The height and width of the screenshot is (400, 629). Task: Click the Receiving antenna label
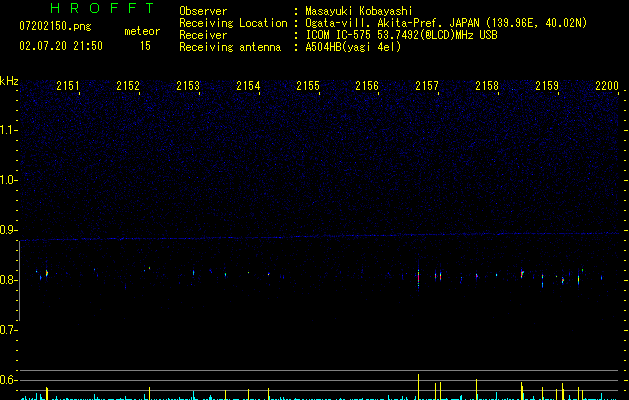click(230, 47)
